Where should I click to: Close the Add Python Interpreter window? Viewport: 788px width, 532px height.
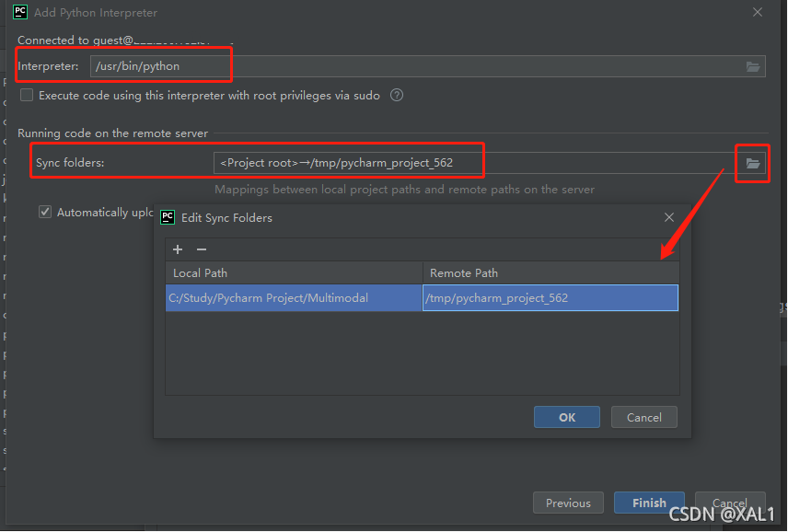click(x=758, y=12)
